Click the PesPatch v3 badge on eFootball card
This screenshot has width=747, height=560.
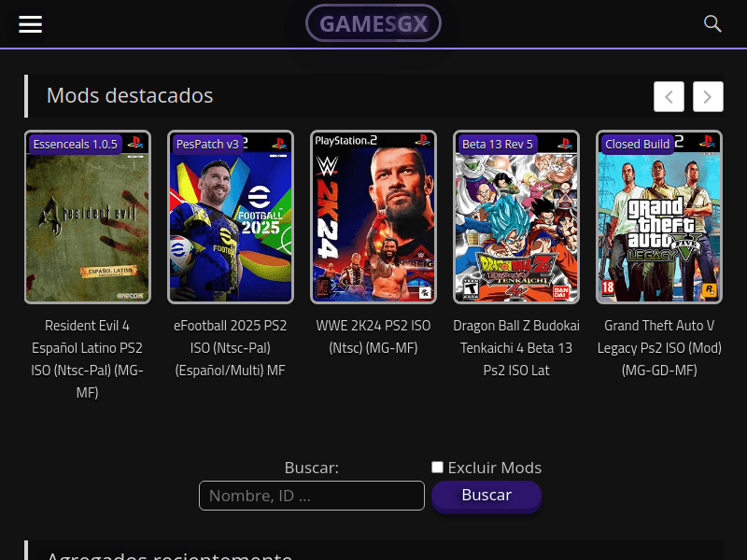[207, 144]
